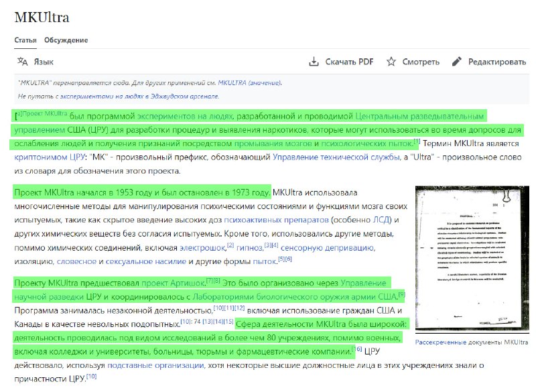Screen dimensions: 536x392
Task: Follow the пыток link after другие формы
Action: 265,261
